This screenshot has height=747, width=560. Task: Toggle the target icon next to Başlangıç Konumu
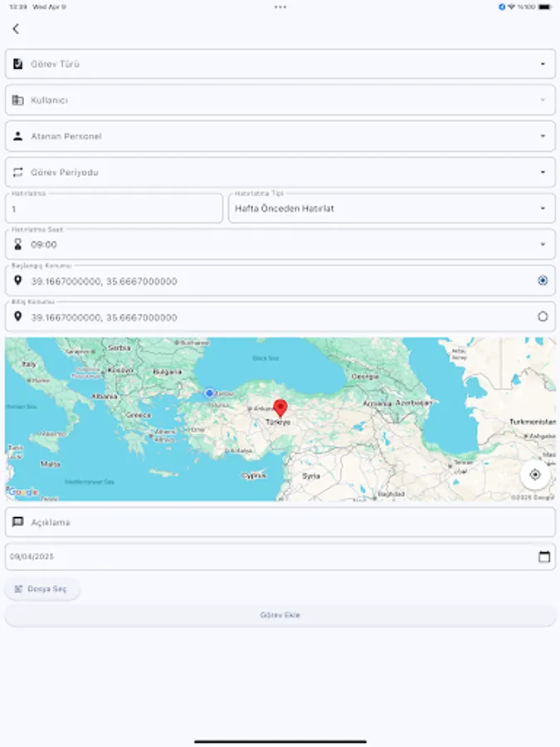pos(543,281)
